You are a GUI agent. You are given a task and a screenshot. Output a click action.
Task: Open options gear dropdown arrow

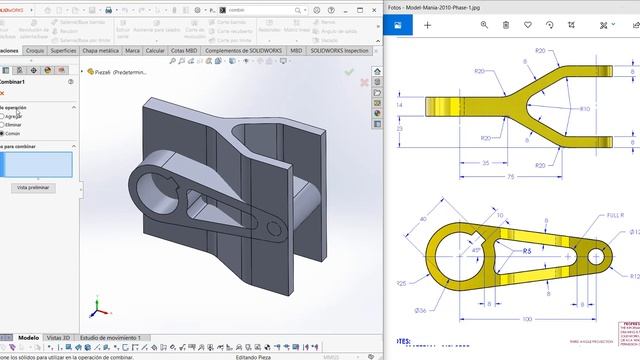point(205,10)
